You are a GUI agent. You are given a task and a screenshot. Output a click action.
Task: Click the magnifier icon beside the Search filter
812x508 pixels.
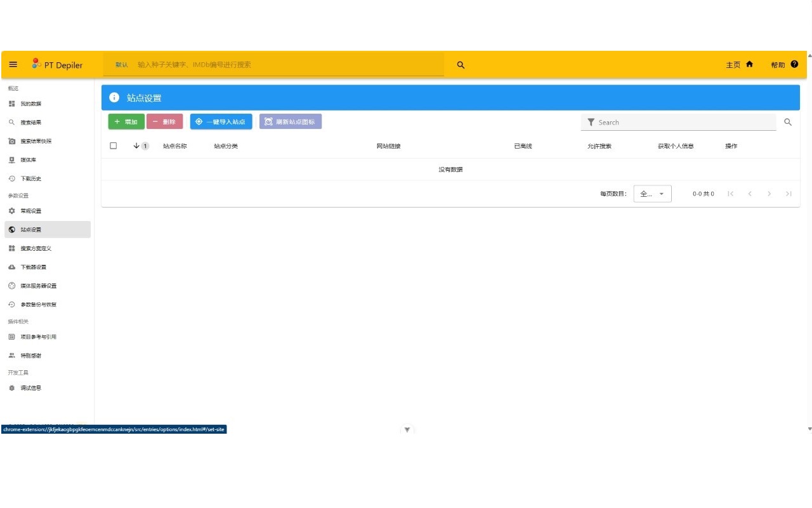pos(788,122)
